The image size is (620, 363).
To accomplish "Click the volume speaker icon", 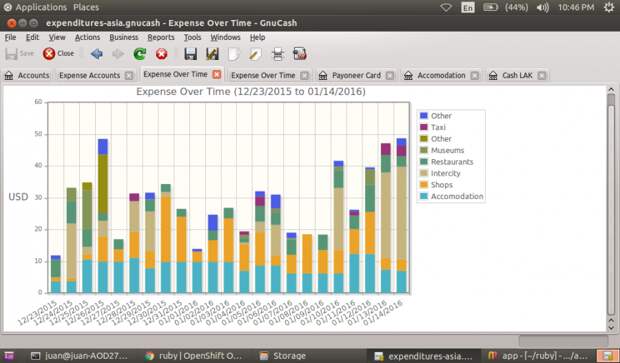I will 543,8.
